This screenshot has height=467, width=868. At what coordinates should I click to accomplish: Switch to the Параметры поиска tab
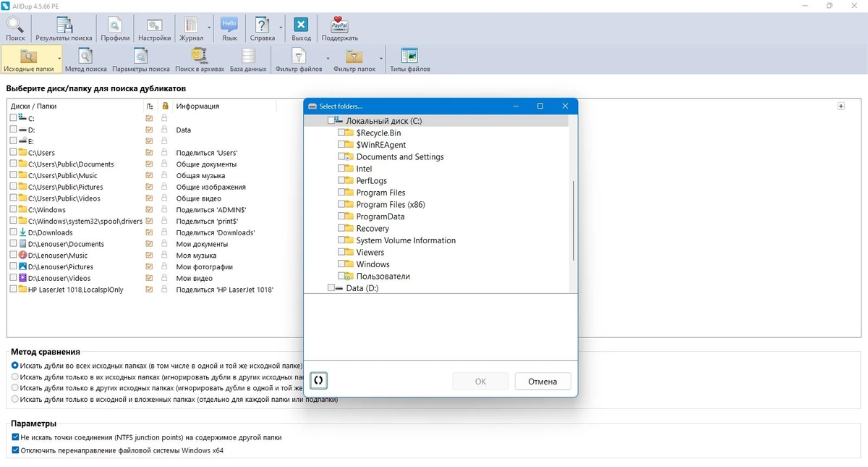[141, 60]
